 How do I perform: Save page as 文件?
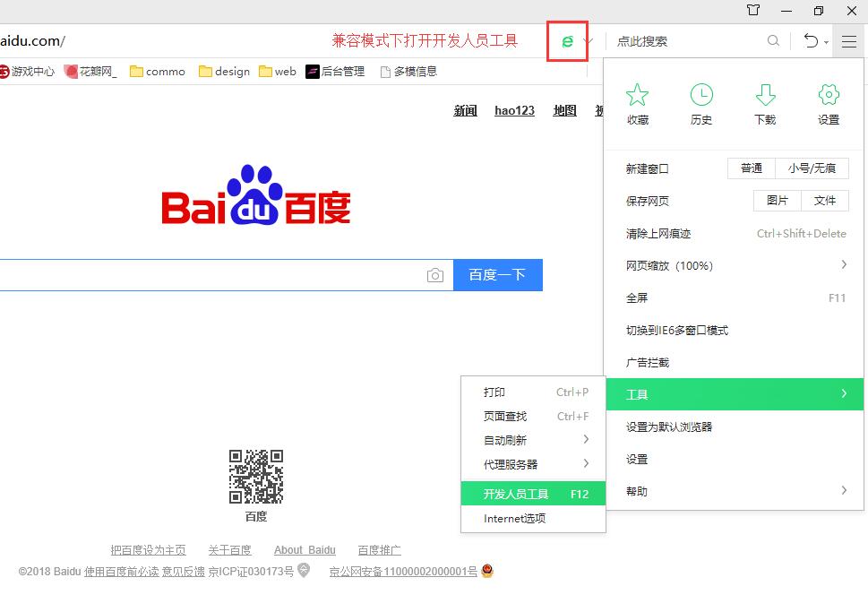click(825, 201)
